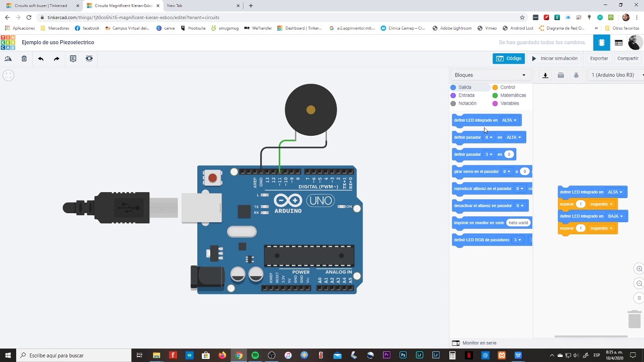Open the facebook bookmark
This screenshot has width=644, height=362.
(x=87, y=28)
